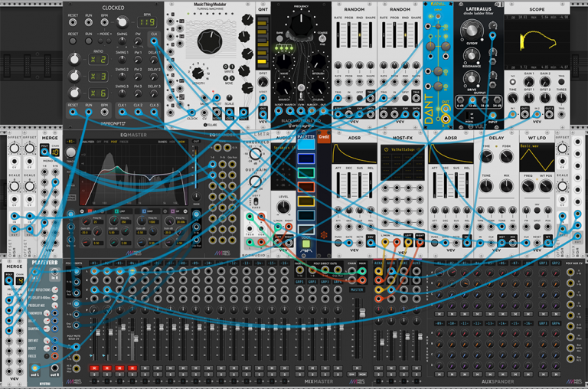Screen dimensions: 588x389
Task: Click the CLK 1 output jack on Clocked
Action: [x=122, y=112]
